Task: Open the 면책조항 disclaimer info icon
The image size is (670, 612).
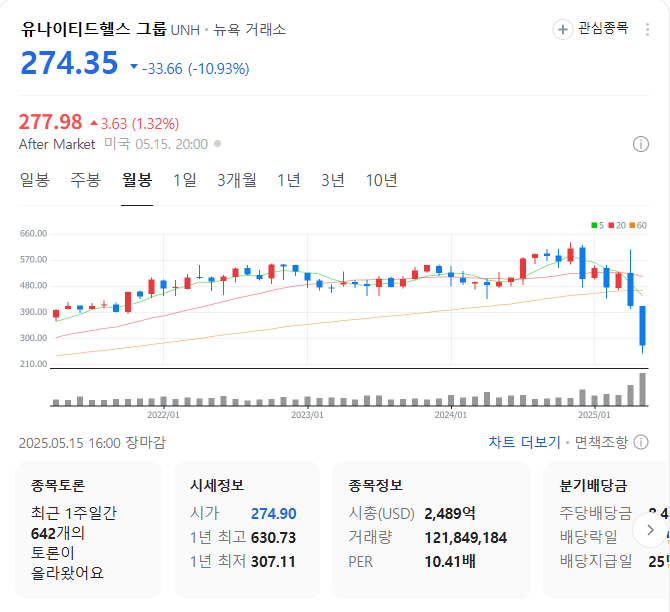Action: [641, 442]
